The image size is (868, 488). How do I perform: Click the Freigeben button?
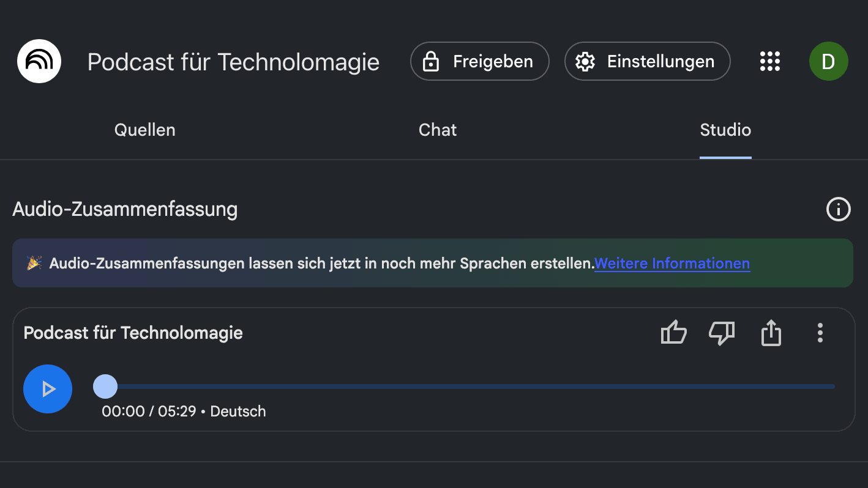[480, 61]
